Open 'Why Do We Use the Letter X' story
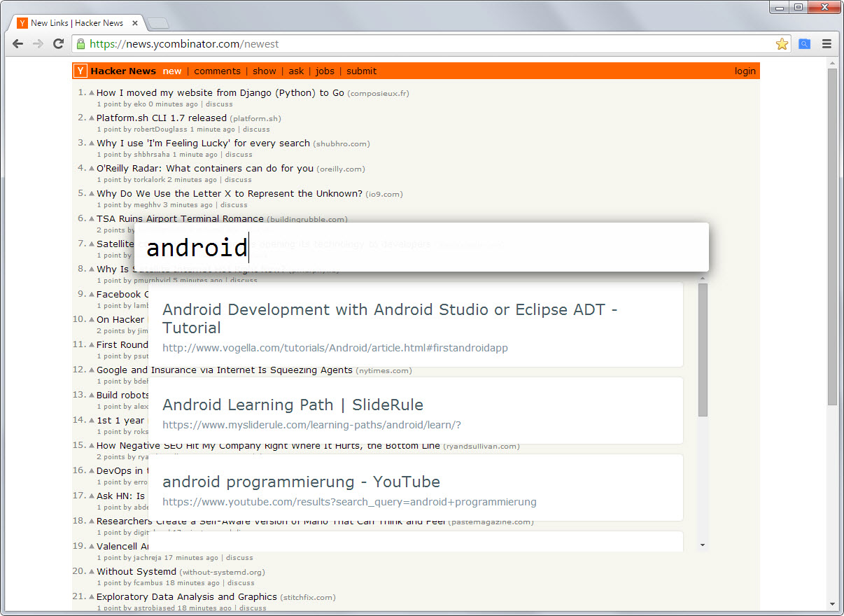 tap(230, 193)
